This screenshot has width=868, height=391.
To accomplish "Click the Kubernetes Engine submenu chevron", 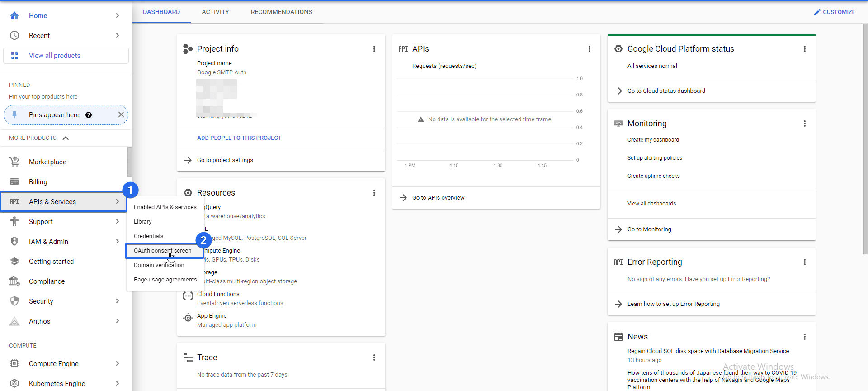I will tap(118, 383).
